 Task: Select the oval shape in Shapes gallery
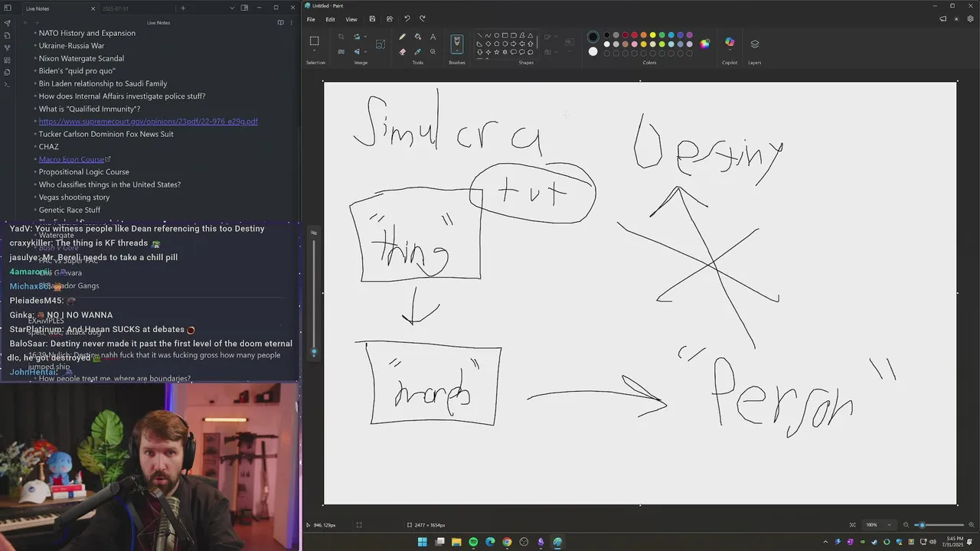497,35
